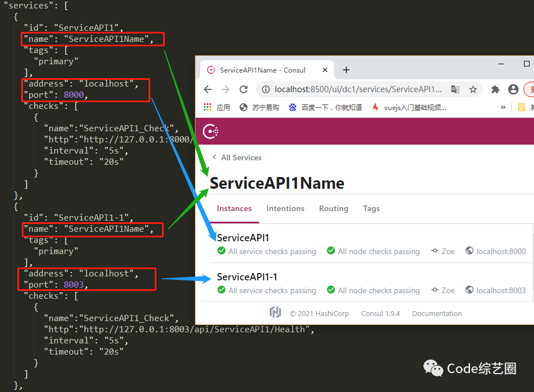
Task: Open the Documentation link in footer
Action: point(437,313)
